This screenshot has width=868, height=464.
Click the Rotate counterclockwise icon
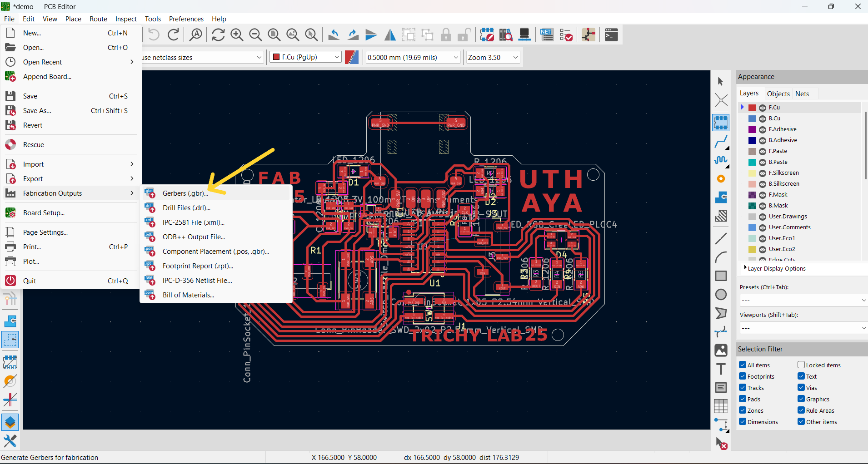pyautogui.click(x=334, y=35)
